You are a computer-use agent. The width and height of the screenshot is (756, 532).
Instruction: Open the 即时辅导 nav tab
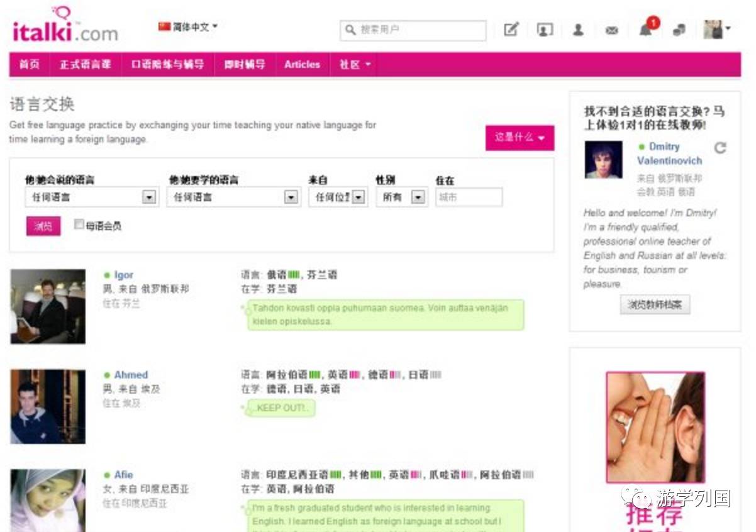[245, 65]
